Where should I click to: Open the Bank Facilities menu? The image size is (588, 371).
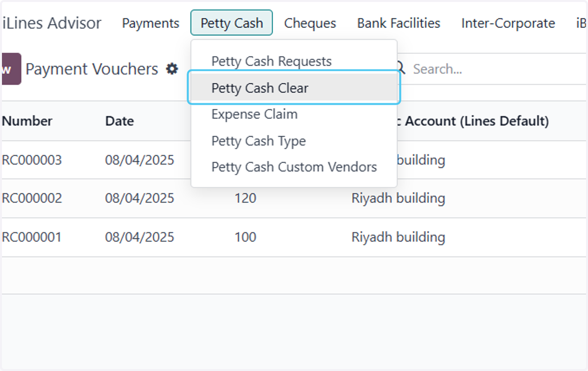point(399,23)
